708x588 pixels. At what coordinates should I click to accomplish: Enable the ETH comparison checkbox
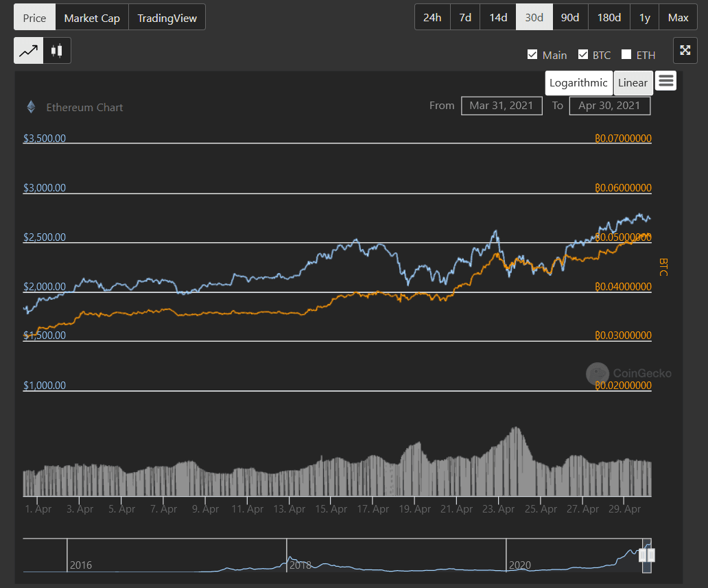point(626,55)
